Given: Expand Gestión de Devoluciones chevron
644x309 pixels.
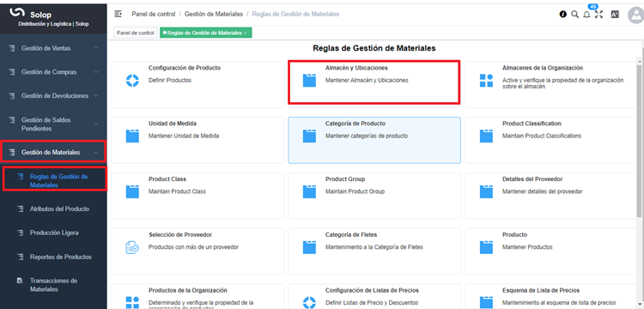Looking at the screenshot, I should pyautogui.click(x=96, y=95).
